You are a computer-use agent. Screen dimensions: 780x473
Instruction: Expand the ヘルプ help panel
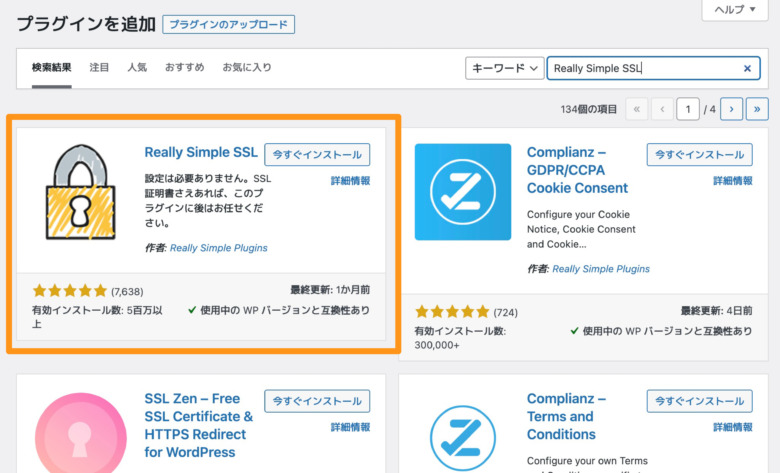pos(735,9)
